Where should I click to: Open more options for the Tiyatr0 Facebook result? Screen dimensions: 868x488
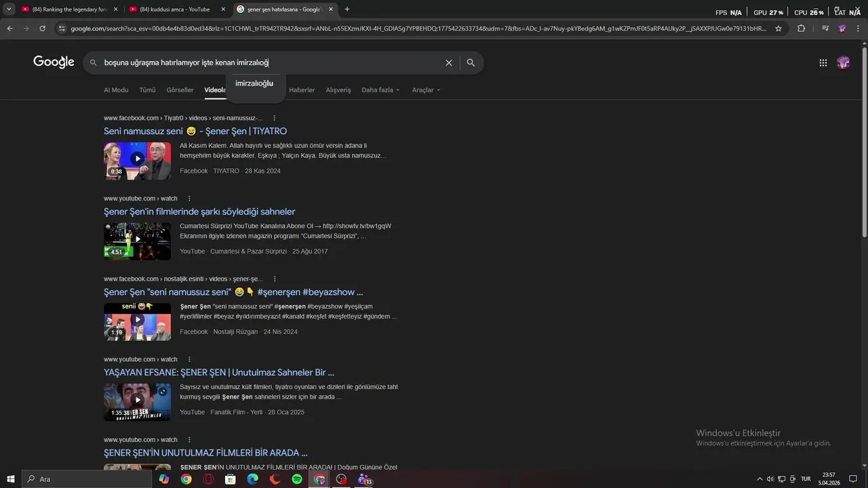[x=274, y=118]
